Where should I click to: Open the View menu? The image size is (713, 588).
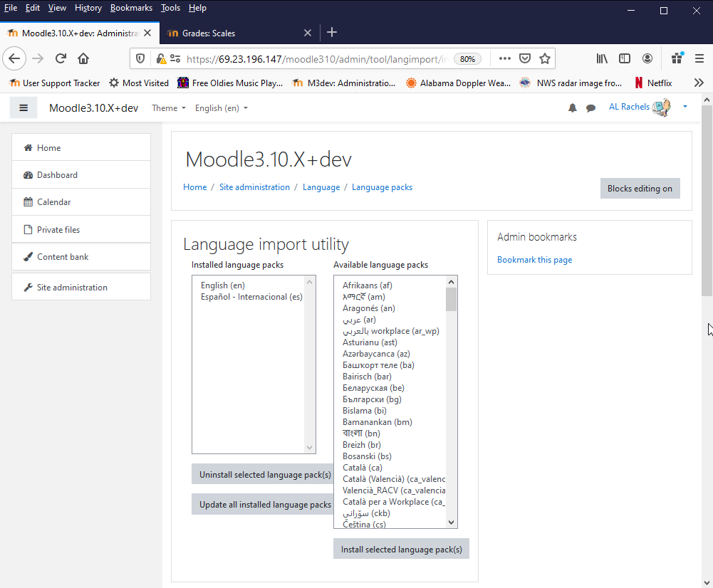pos(57,8)
